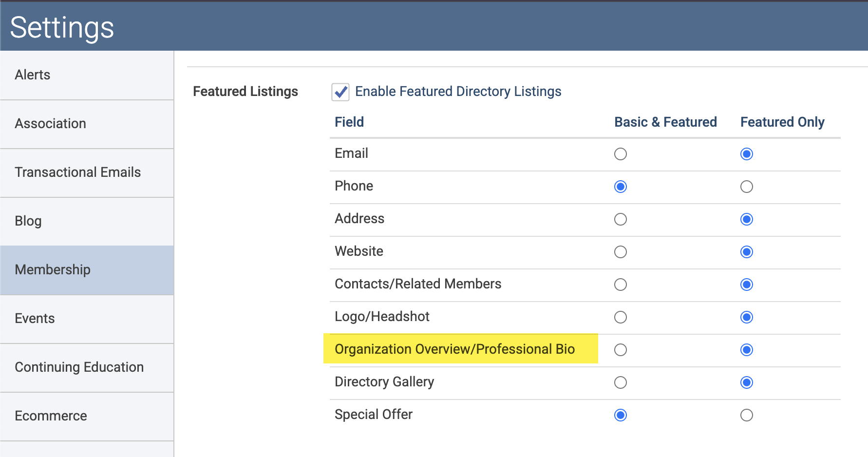Set Contacts/Related Members to Basic & Featured
The image size is (868, 457).
620,285
